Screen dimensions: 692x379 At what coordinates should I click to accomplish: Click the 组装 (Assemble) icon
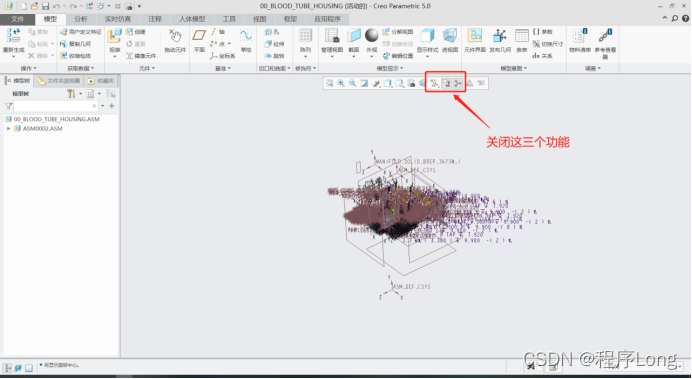[114, 36]
